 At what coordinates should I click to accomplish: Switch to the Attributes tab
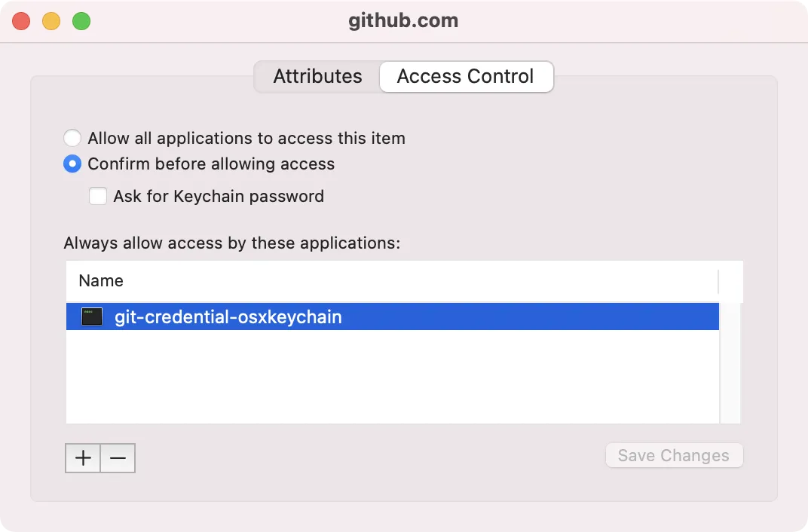(x=317, y=77)
